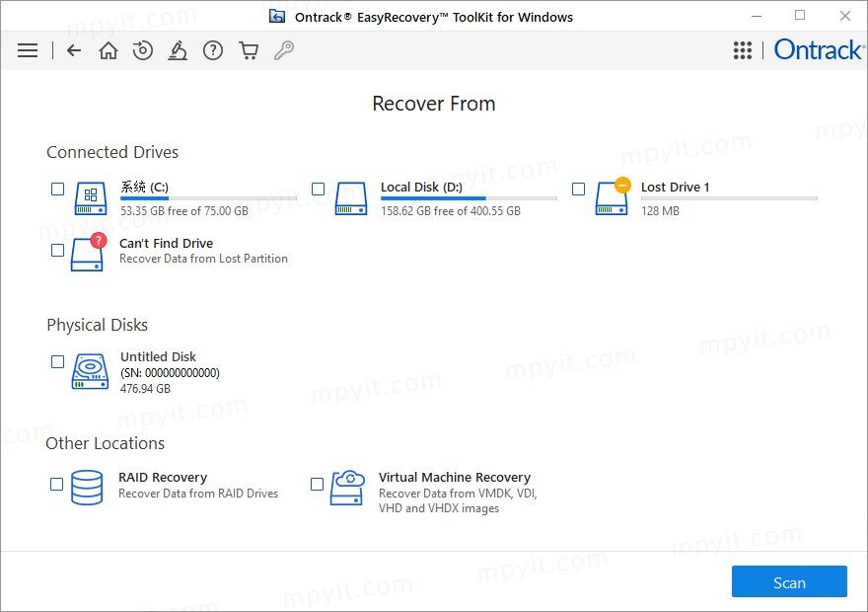Click the app icon in title bar
The image size is (868, 612).
[x=277, y=17]
